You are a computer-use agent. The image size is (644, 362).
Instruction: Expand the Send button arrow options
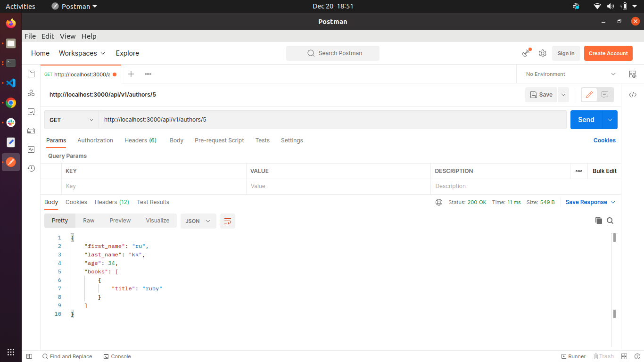[610, 120]
